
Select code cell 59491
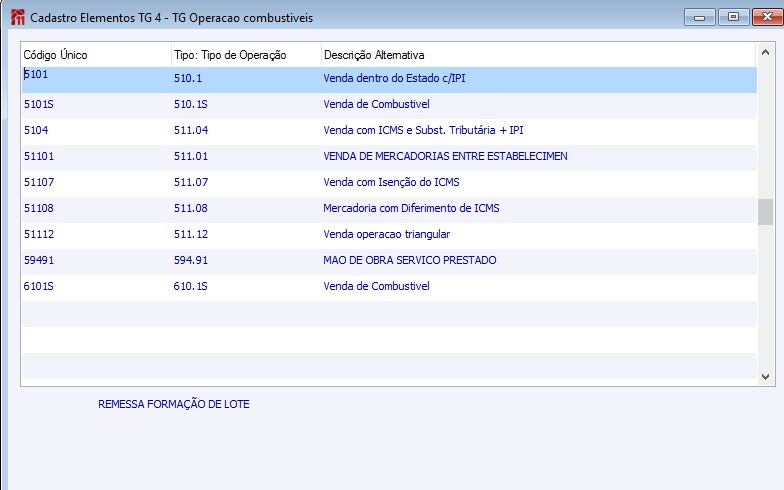pos(39,260)
